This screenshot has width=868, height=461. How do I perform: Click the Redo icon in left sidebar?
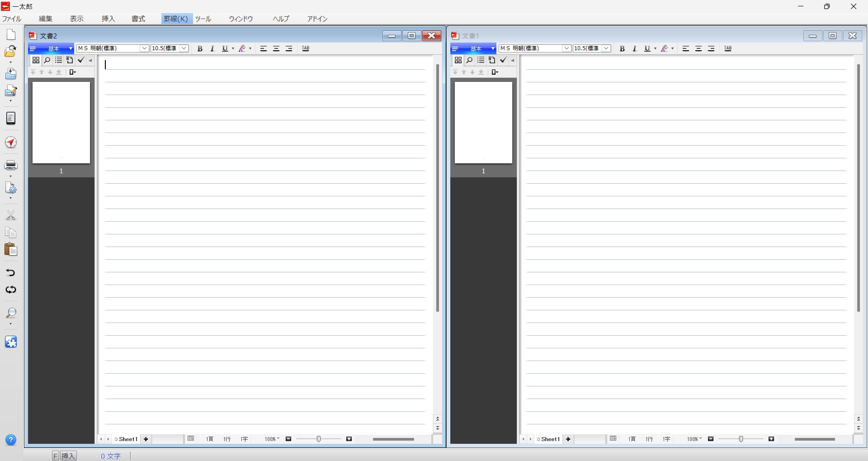tap(11, 290)
